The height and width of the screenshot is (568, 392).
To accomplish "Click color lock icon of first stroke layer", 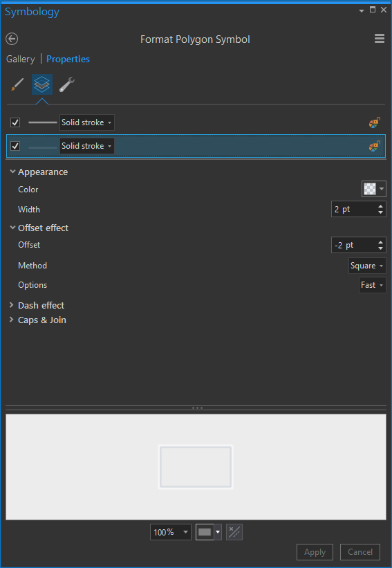I will [375, 122].
